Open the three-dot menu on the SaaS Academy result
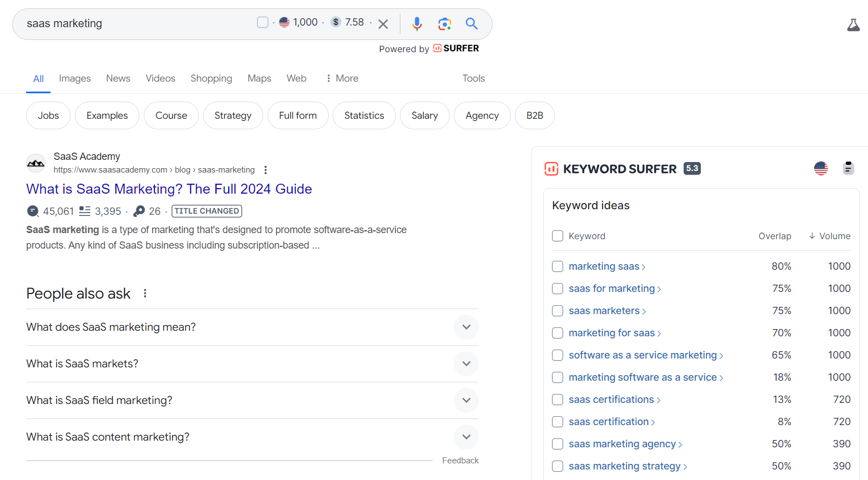Screen dimensions: 868x480 [x=265, y=170]
